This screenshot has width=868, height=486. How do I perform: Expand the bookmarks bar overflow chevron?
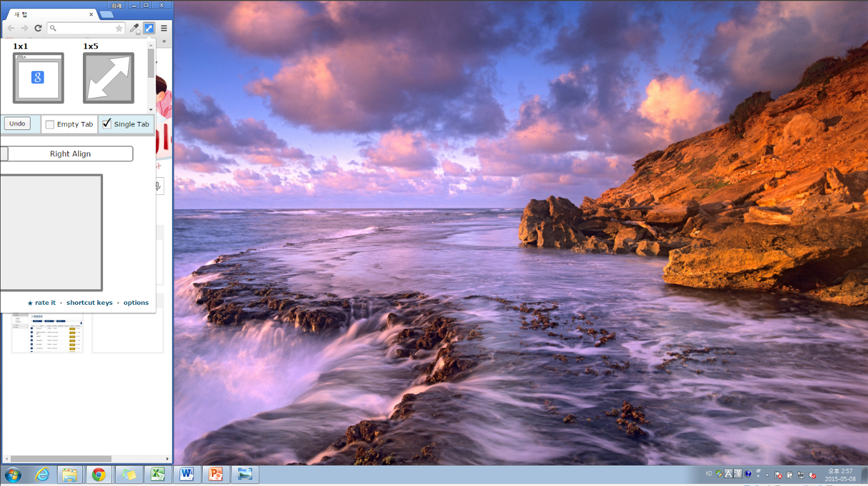[164, 41]
